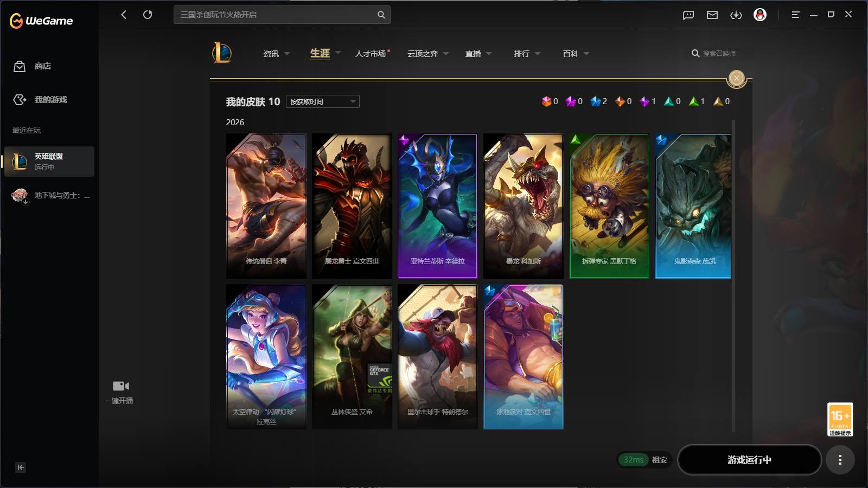Select the 泳池派对 嘉文四世 skin card
The width and height of the screenshot is (868, 488).
tap(524, 357)
